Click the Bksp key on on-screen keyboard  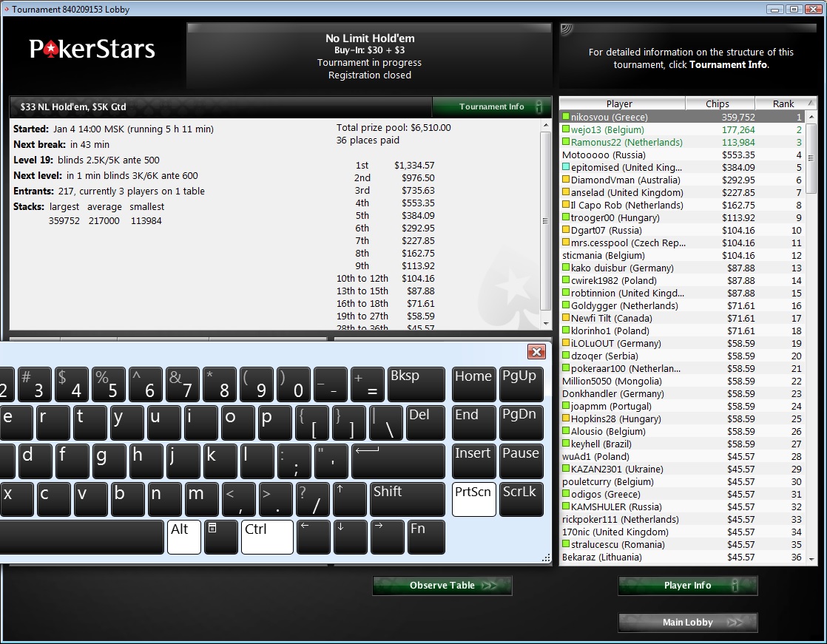[x=416, y=384]
